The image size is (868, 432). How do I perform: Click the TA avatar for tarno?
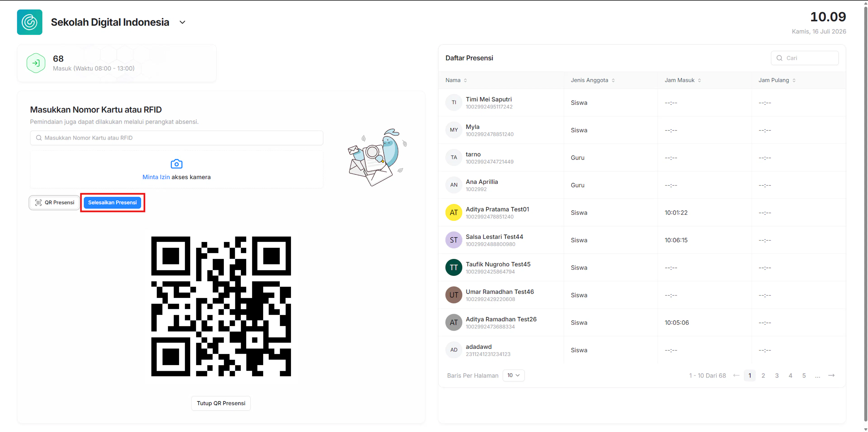(x=454, y=157)
